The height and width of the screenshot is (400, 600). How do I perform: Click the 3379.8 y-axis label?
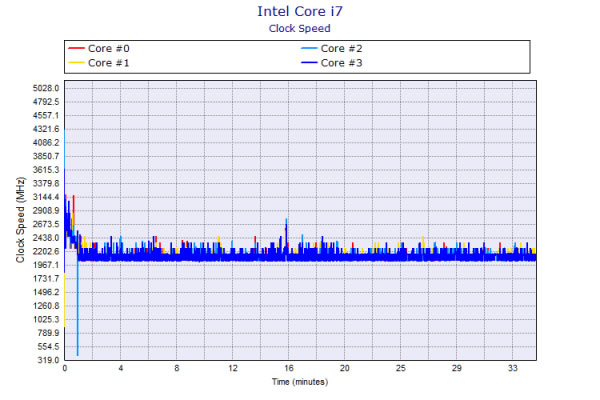(46, 183)
